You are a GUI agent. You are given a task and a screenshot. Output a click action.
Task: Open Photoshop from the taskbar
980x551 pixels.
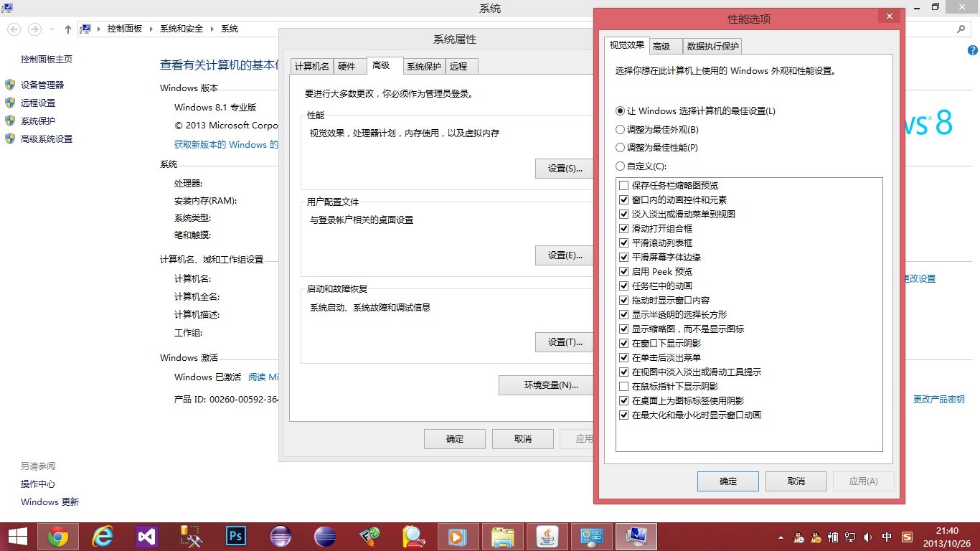click(235, 537)
